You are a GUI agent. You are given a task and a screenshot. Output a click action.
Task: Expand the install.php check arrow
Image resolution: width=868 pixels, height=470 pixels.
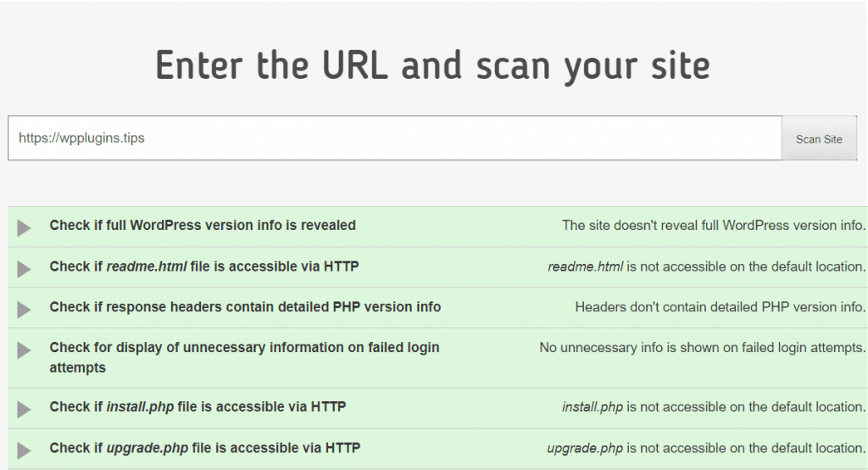tap(24, 409)
